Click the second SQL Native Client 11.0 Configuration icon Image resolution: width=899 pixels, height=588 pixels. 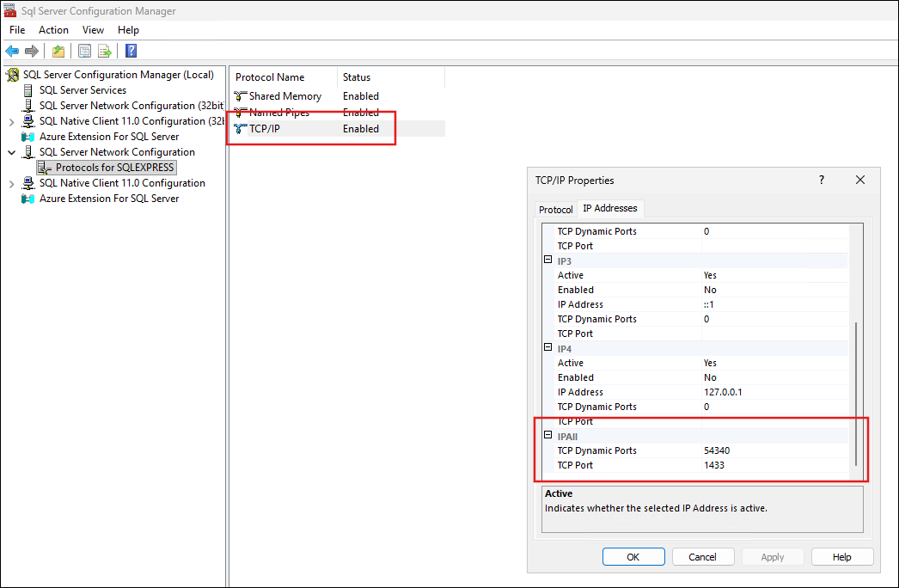click(28, 183)
